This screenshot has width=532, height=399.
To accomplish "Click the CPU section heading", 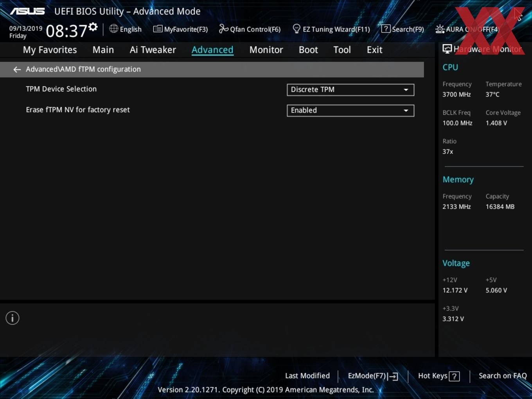I will coord(450,67).
